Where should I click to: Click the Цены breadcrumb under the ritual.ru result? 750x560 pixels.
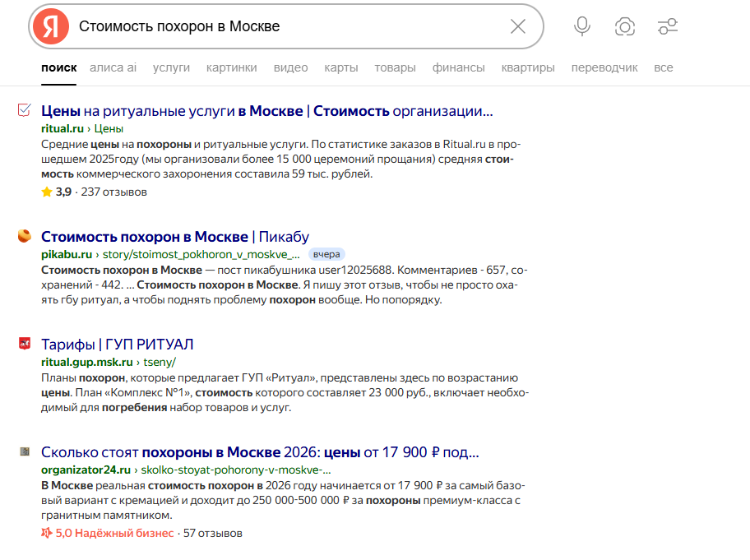tap(109, 128)
